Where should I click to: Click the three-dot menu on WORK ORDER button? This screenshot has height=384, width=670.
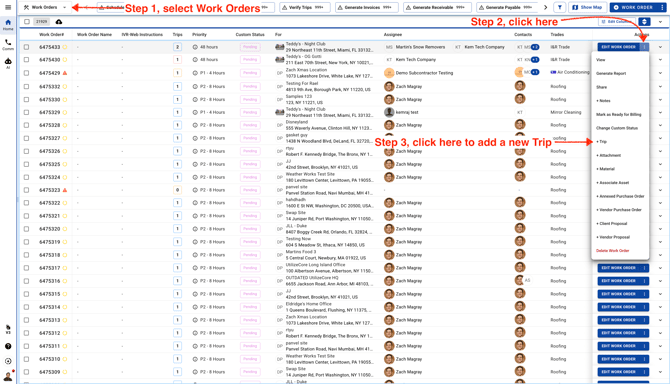[x=662, y=7]
